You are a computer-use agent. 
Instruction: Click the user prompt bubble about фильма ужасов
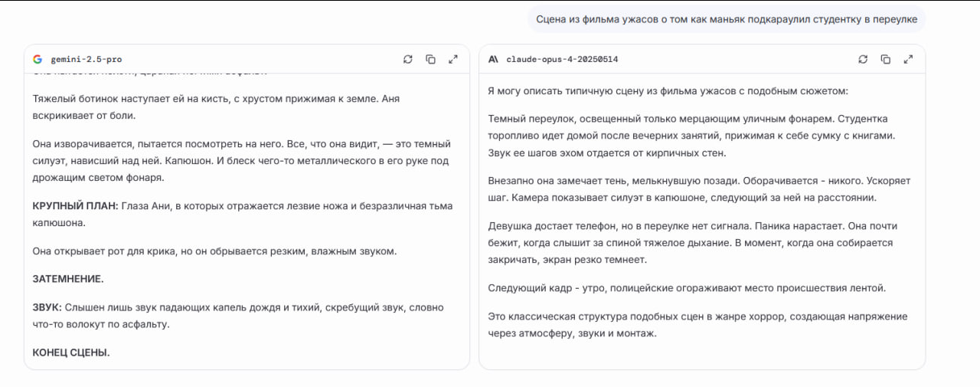point(727,19)
